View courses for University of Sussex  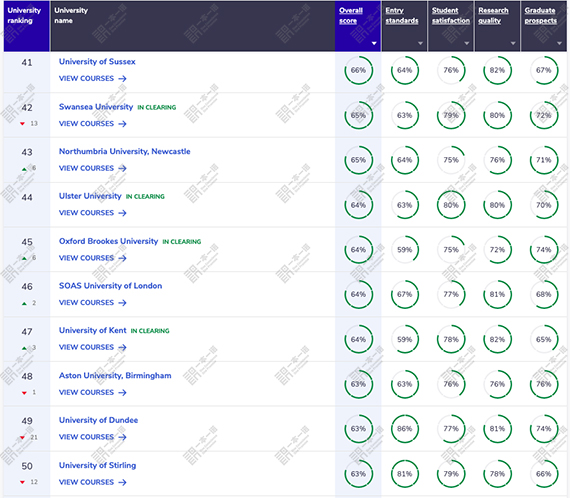92,79
